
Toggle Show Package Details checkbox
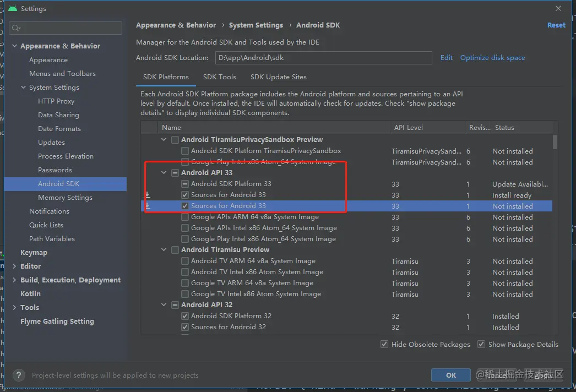[481, 344]
